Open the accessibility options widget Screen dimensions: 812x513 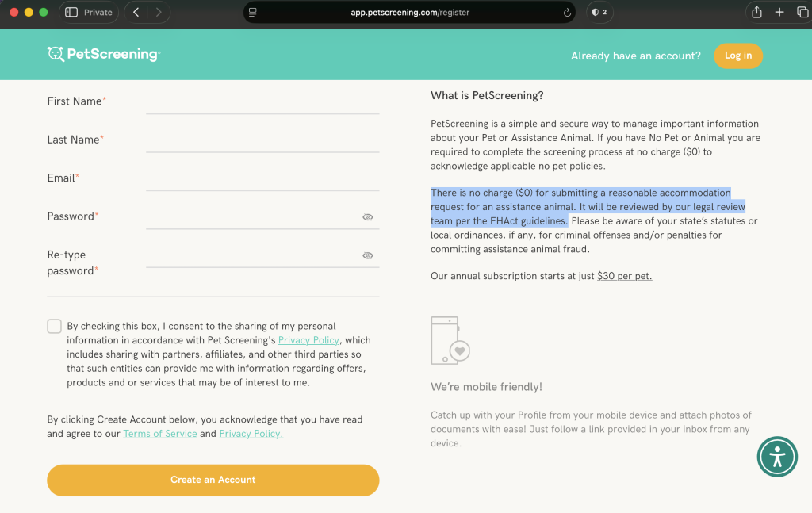(x=777, y=456)
